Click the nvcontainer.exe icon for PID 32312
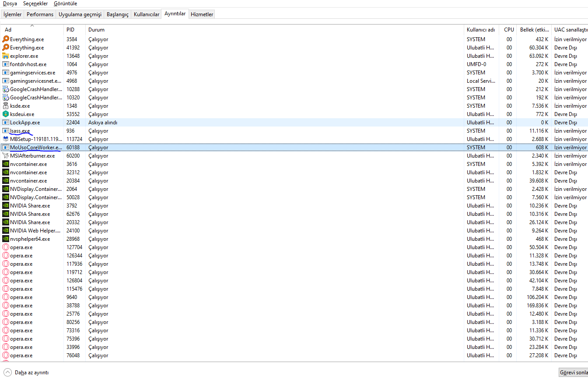Viewport: 588px width, 380px height. pyautogui.click(x=6, y=172)
